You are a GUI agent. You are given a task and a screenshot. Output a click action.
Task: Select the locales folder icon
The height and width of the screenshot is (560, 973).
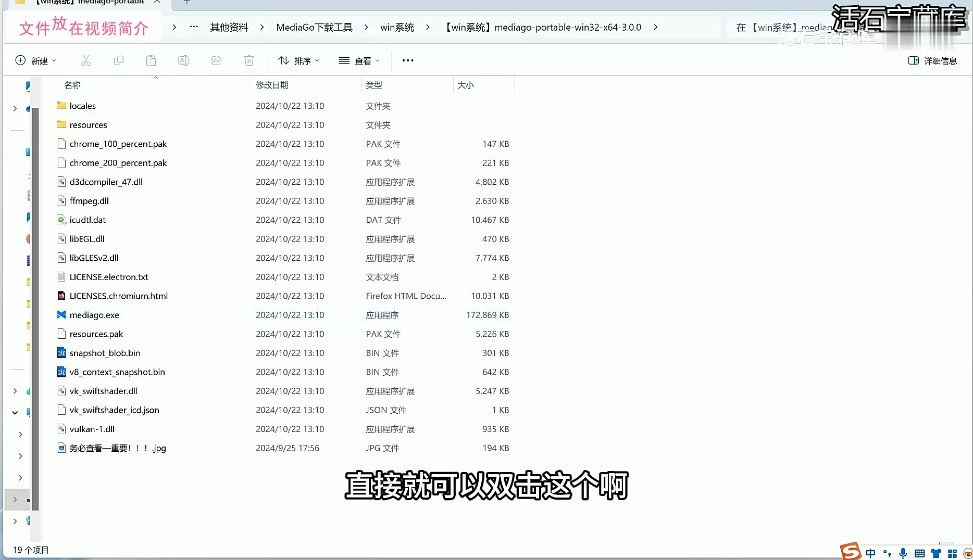tap(61, 106)
